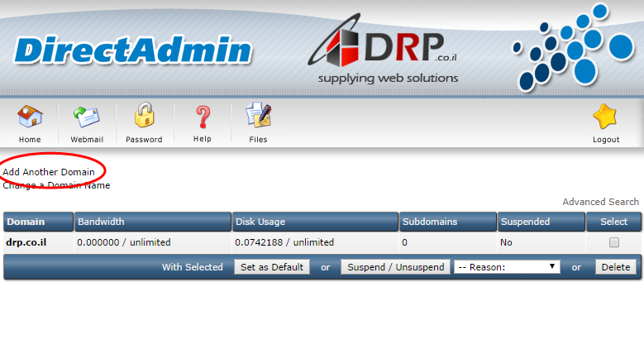The image size is (644, 349).
Task: Open the Home house icon
Action: tap(30, 118)
